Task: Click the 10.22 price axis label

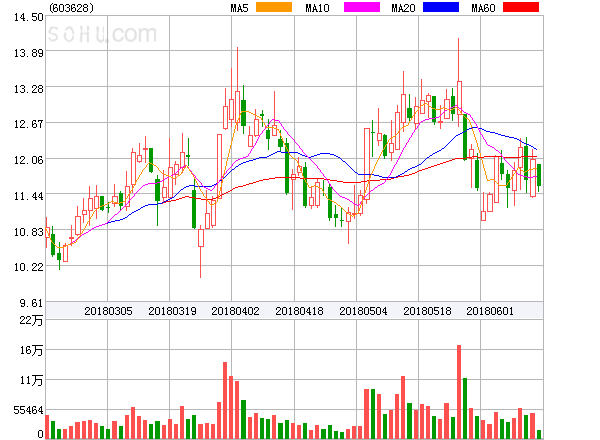Action: pyautogui.click(x=29, y=267)
